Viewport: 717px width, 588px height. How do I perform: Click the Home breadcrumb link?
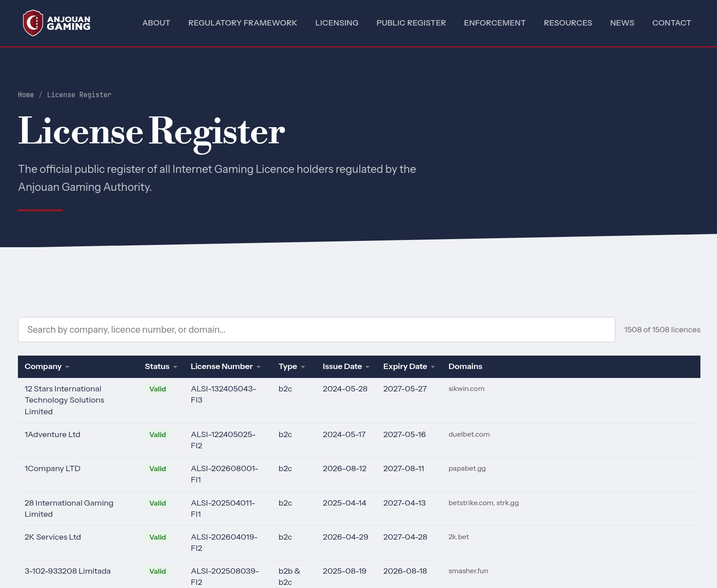pyautogui.click(x=26, y=95)
